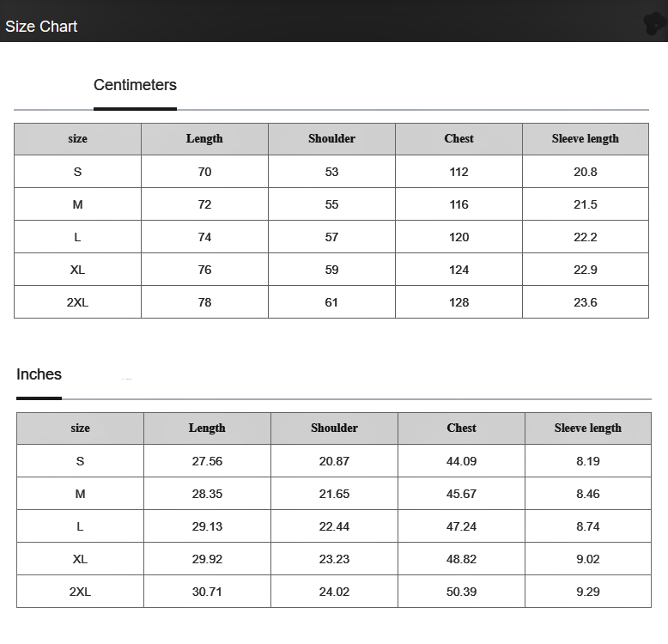
Task: Click the 27.56 length value
Action: (x=207, y=461)
